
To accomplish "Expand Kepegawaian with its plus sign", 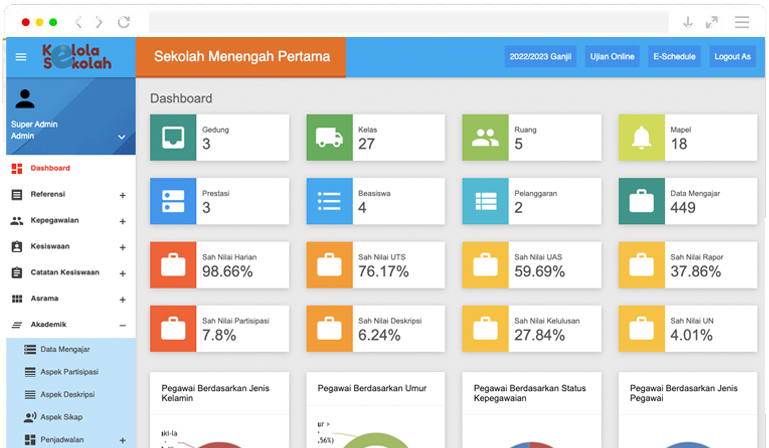I will click(x=123, y=221).
